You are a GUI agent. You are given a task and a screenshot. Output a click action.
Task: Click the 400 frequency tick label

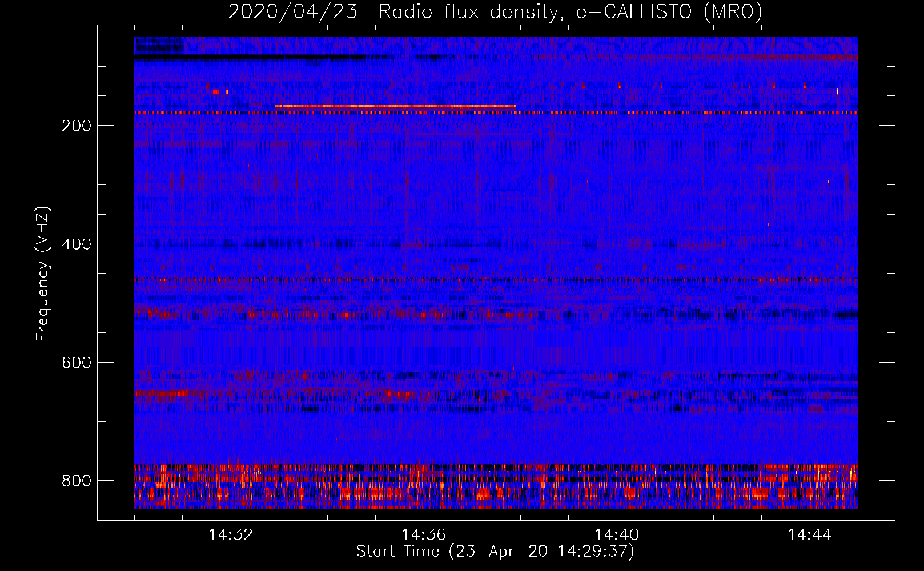76,244
